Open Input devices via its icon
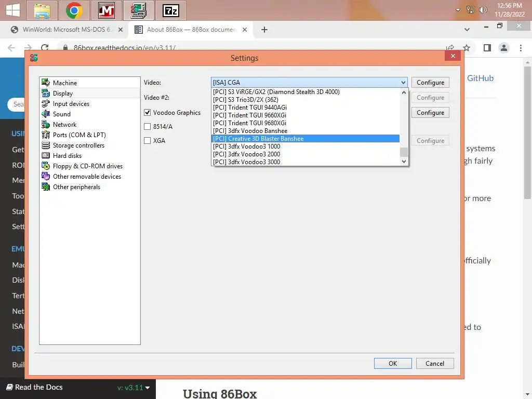This screenshot has width=532, height=399. (x=46, y=103)
